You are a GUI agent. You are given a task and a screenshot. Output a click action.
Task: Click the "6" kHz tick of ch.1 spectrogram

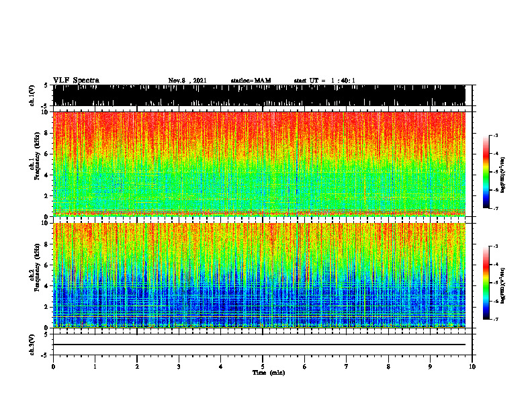pos(47,154)
